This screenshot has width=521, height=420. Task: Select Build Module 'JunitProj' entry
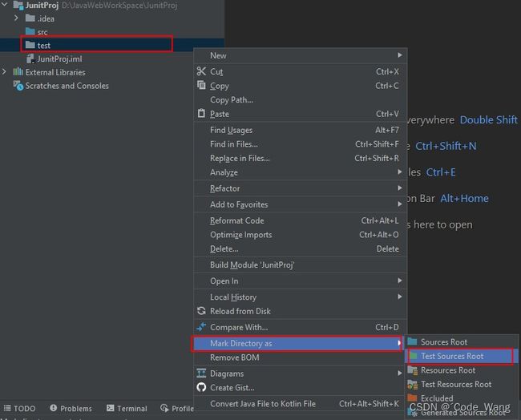pyautogui.click(x=300, y=265)
